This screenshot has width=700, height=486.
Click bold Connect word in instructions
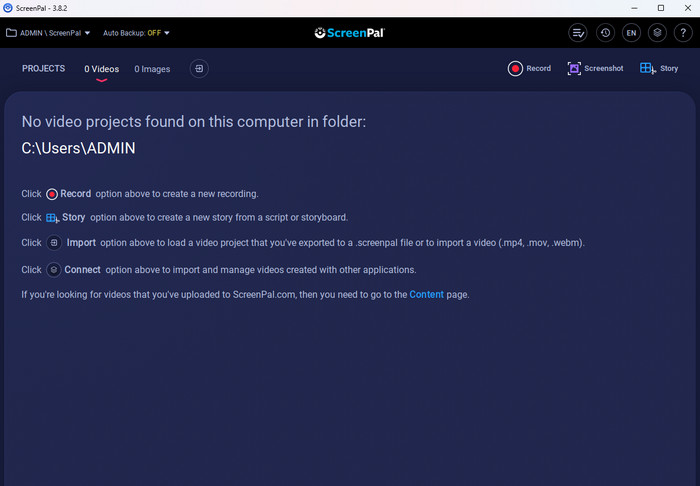(82, 270)
